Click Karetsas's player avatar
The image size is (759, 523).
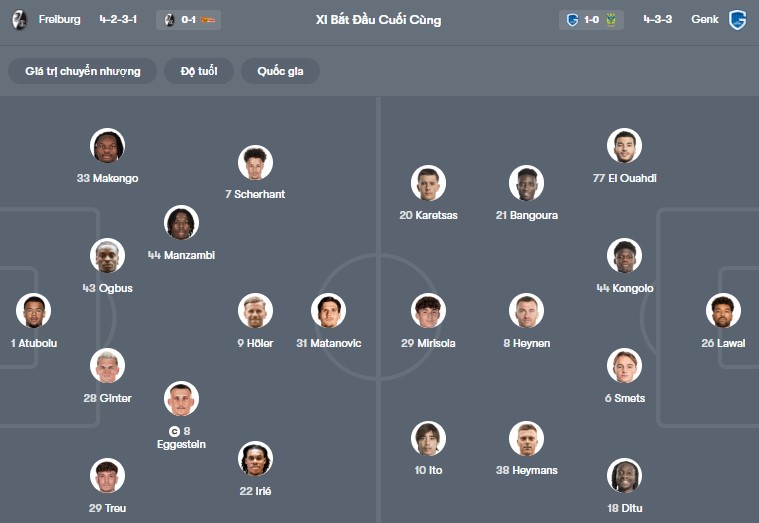coord(428,183)
